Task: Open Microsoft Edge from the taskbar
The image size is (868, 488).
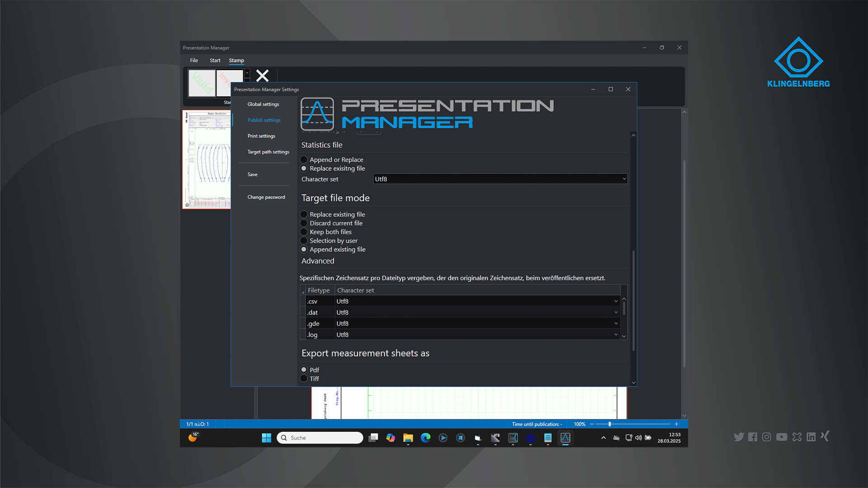Action: pos(425,437)
